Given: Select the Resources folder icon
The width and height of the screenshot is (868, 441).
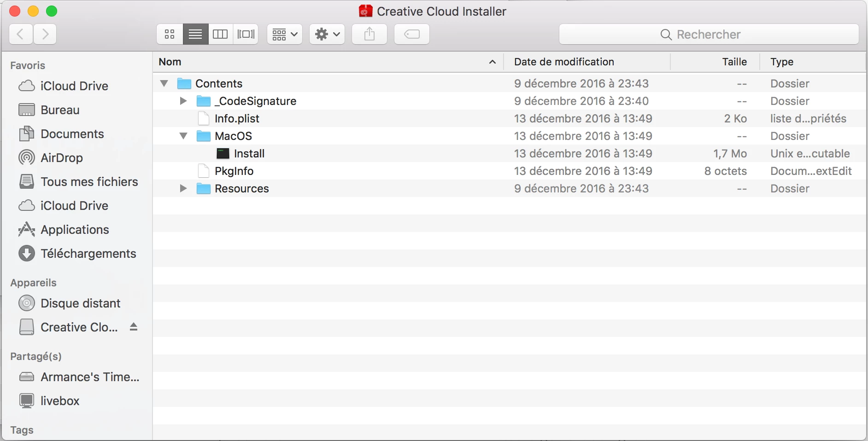Looking at the screenshot, I should (204, 188).
